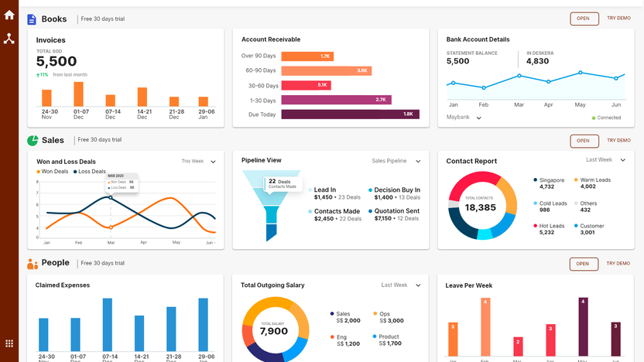Click the green up-arrow growth indicator
This screenshot has height=362, width=644.
coord(38,75)
